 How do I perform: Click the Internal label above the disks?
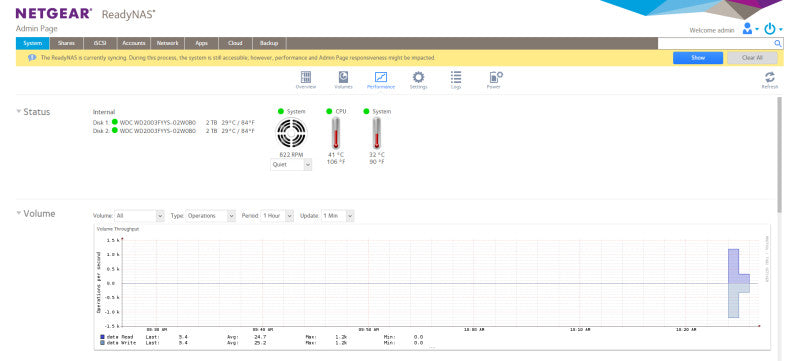pos(104,112)
